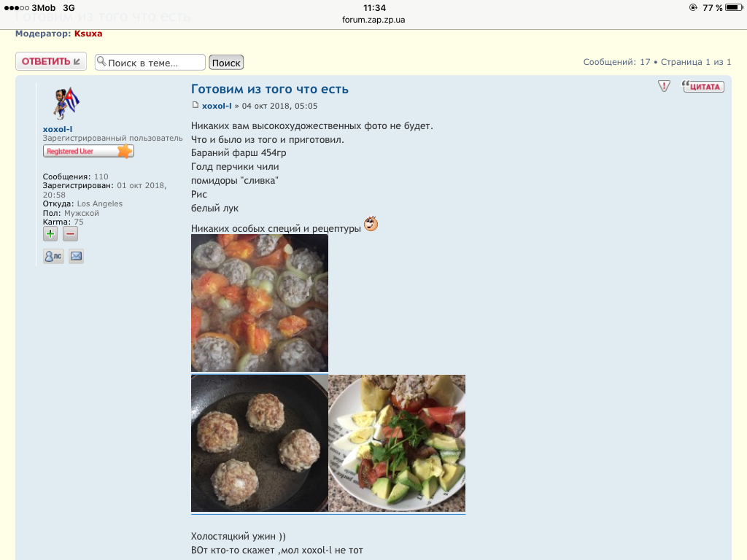Viewport: 747px width, 560px height.
Task: Open xoxol-l username link in sidebar
Action: [58, 129]
